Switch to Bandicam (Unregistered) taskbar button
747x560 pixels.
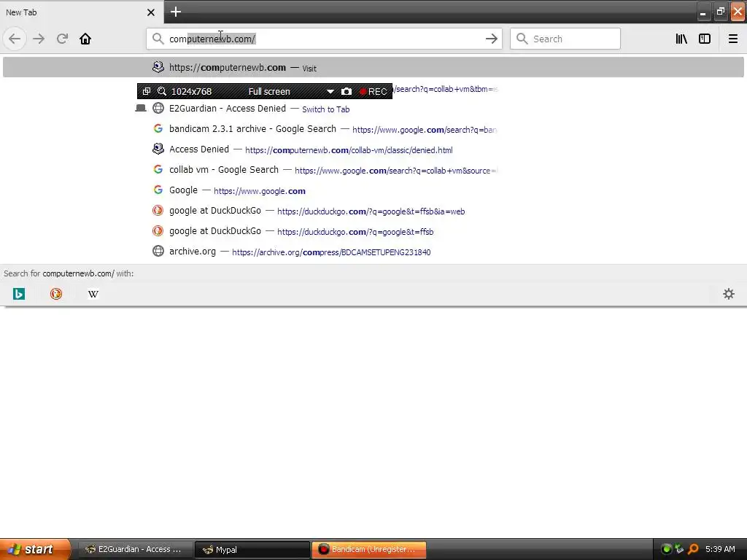368,549
